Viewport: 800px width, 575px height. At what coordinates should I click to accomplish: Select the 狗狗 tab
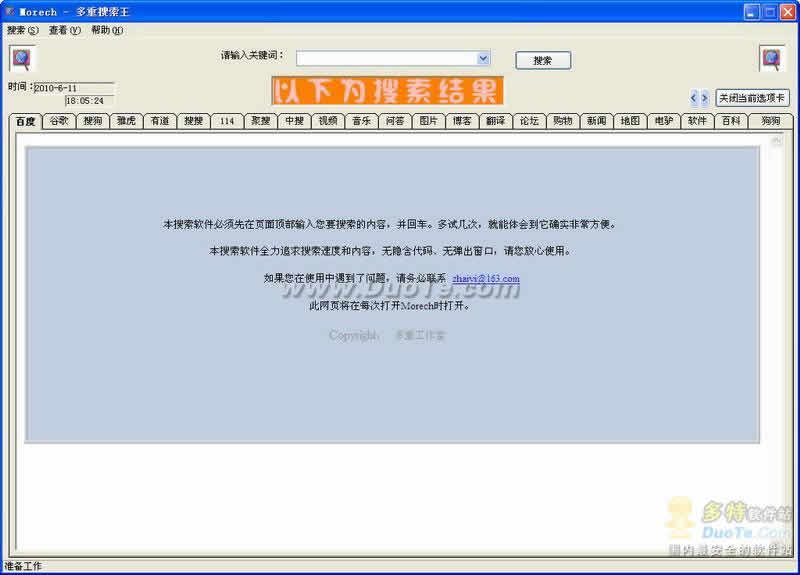click(770, 121)
